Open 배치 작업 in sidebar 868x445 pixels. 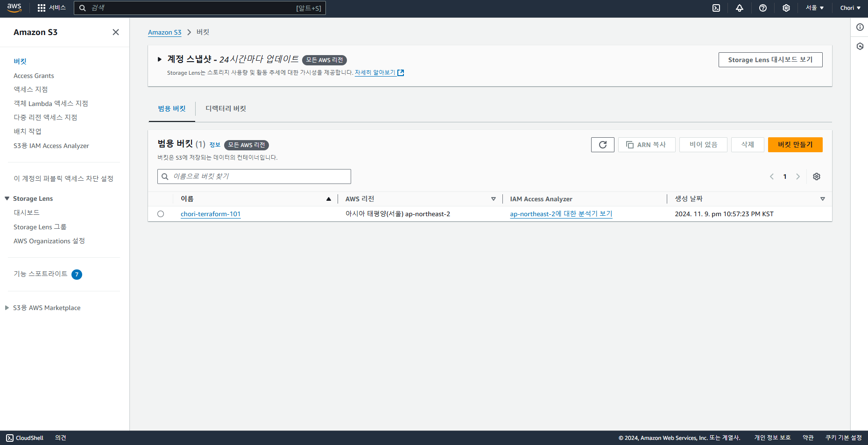(28, 131)
